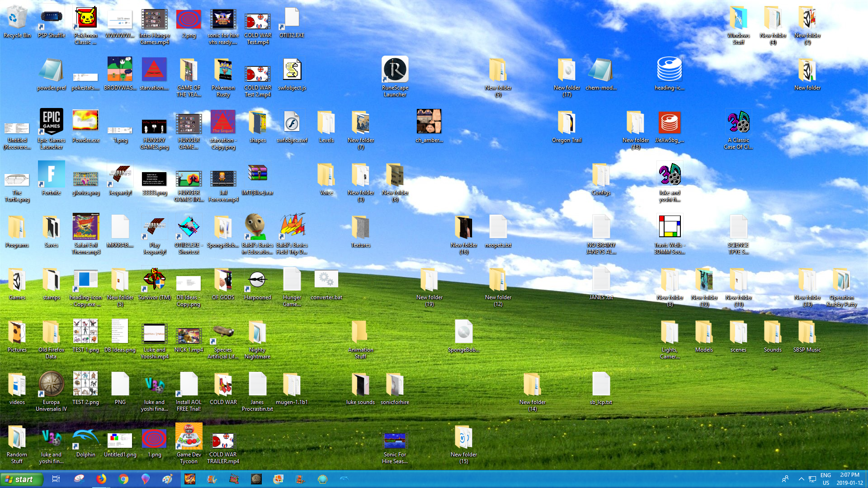Select Baldi's Basics in Education icon
Viewport: 868px width, 488px height.
258,234
